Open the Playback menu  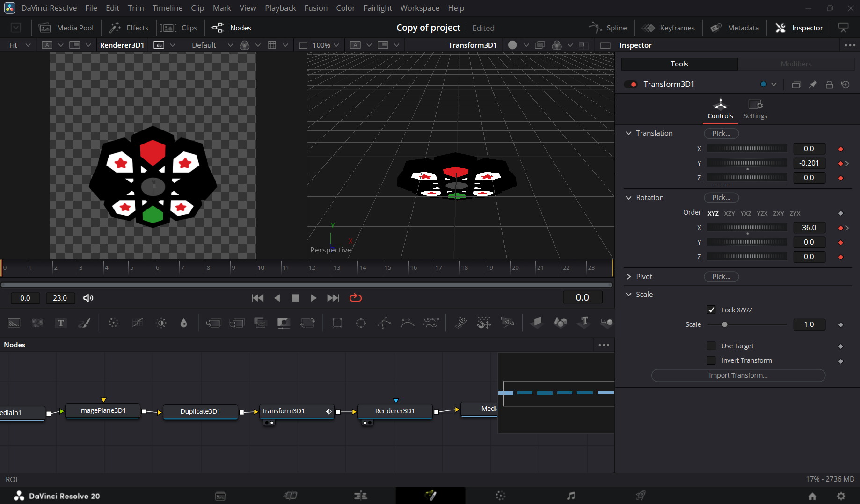280,8
